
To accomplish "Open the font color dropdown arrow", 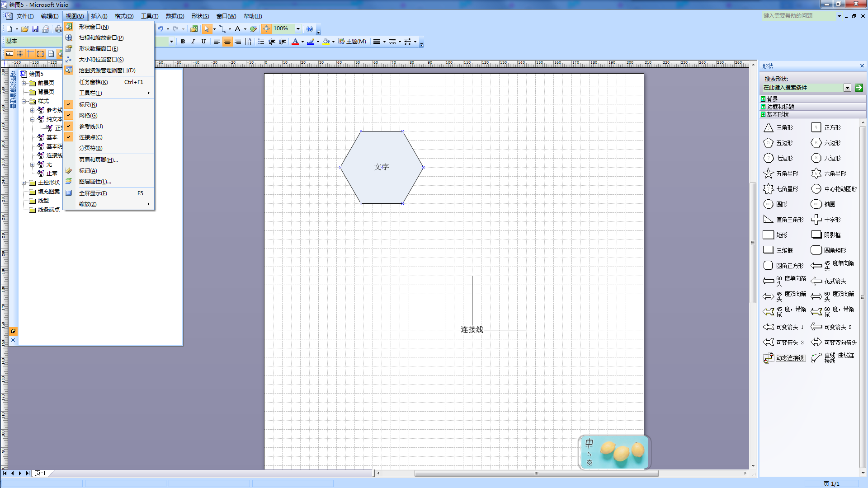I will [x=302, y=42].
